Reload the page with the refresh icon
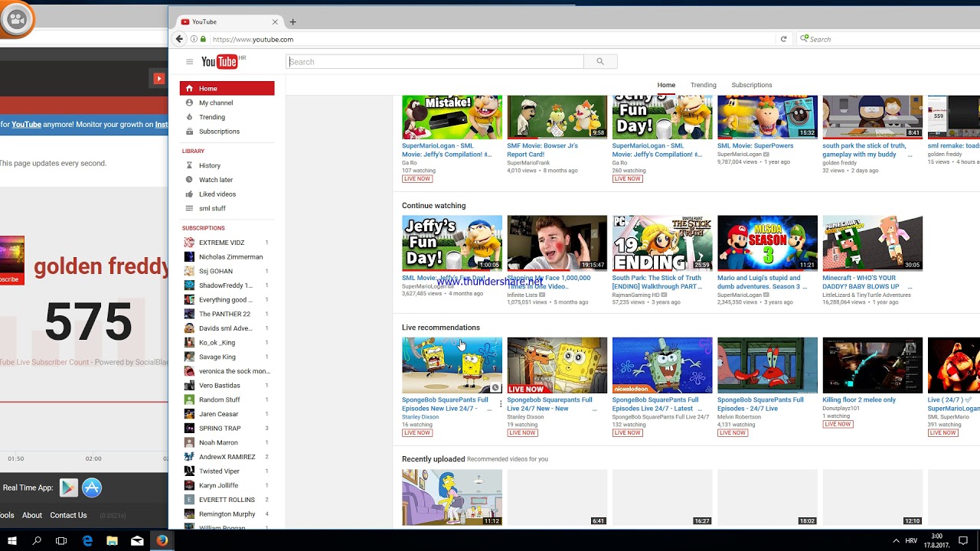This screenshot has width=980, height=551. [783, 39]
